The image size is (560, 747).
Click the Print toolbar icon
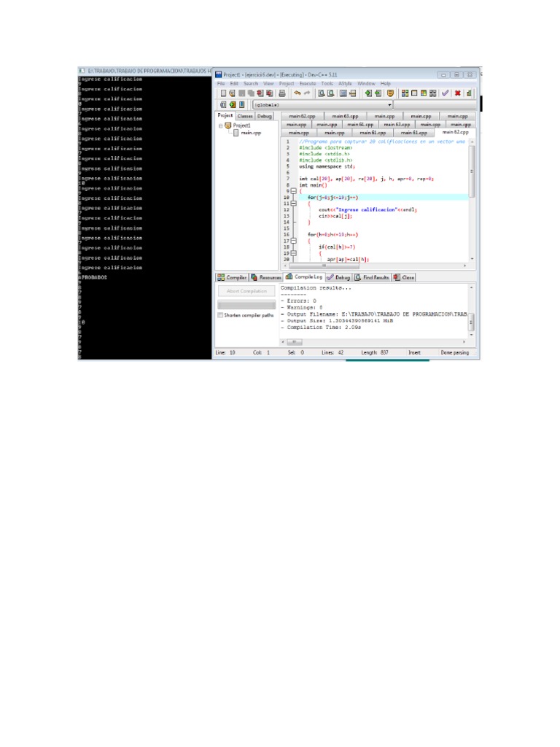coord(282,93)
